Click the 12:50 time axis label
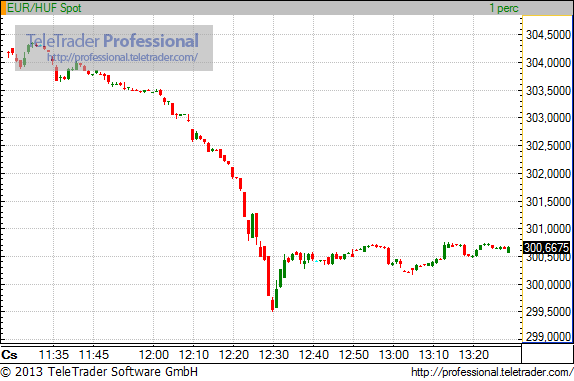This screenshot has width=574, height=381. click(354, 355)
